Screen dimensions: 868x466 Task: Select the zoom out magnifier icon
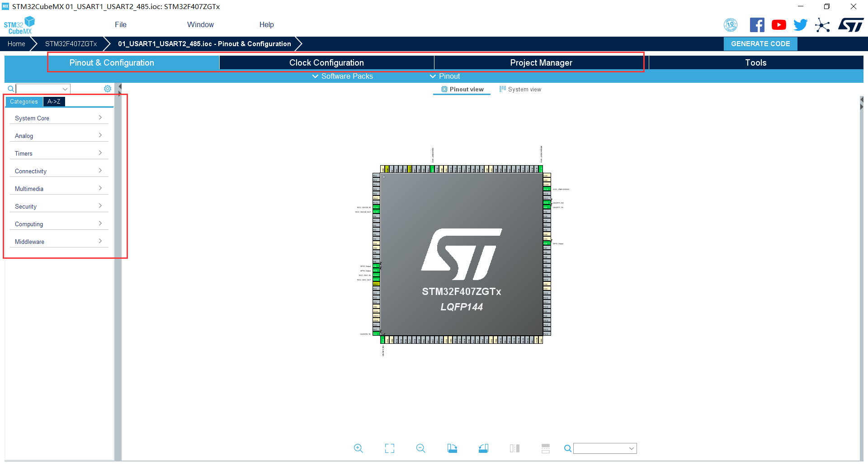(x=420, y=448)
